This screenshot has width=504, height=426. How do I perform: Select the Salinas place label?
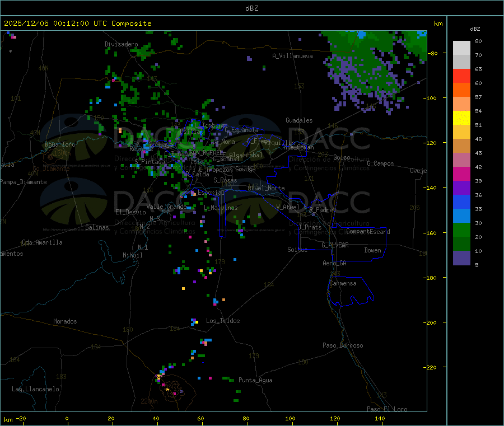(97, 227)
